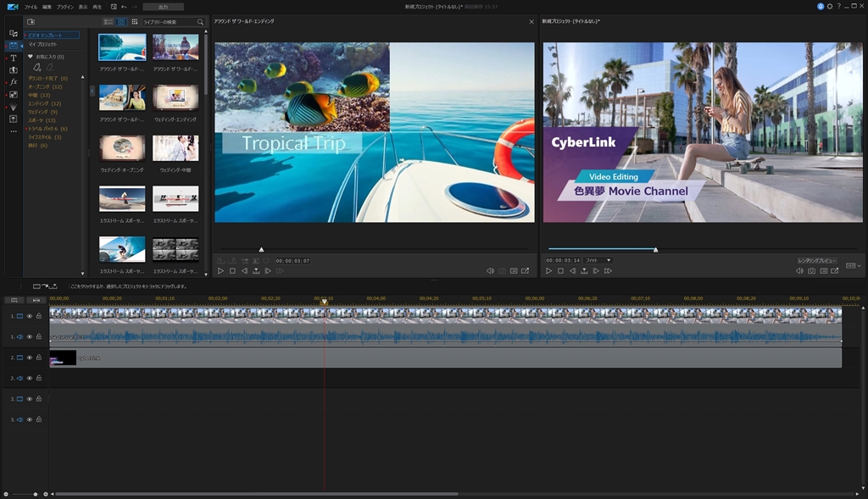Lock video track 1
This screenshot has height=499, width=868.
[39, 316]
